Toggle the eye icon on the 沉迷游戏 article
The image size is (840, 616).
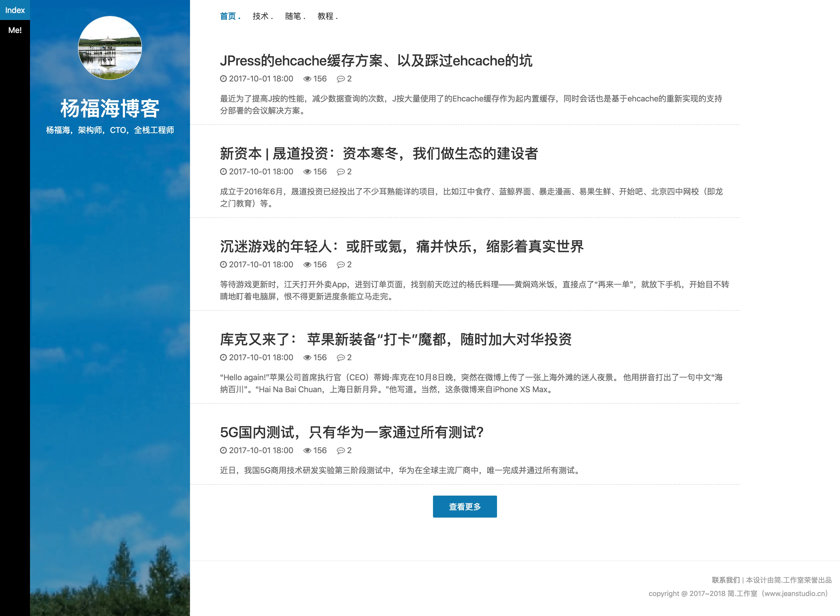coord(307,264)
